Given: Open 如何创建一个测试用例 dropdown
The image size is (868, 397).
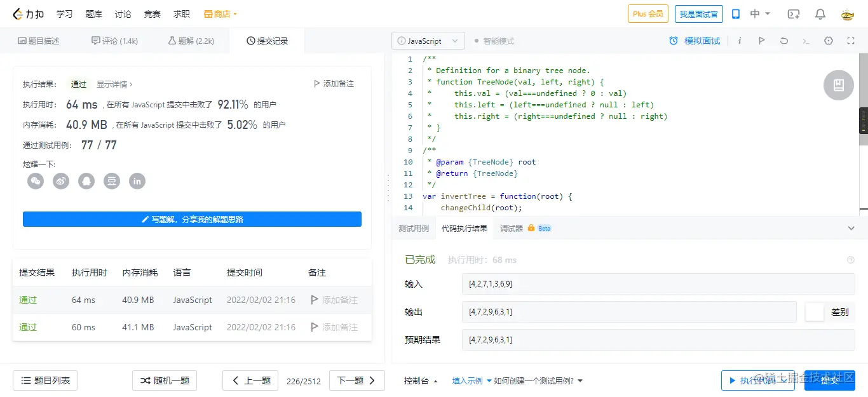Looking at the screenshot, I should (538, 381).
